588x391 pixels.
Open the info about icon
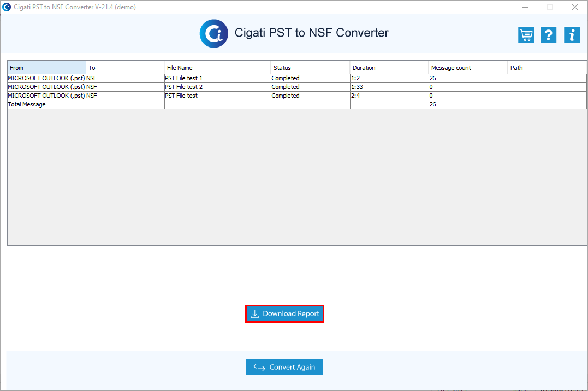pos(572,35)
